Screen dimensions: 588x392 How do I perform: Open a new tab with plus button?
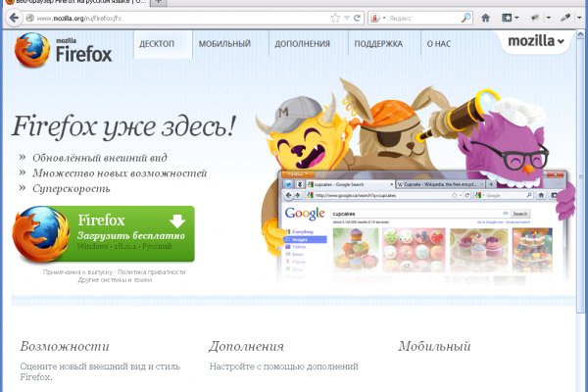click(x=161, y=3)
